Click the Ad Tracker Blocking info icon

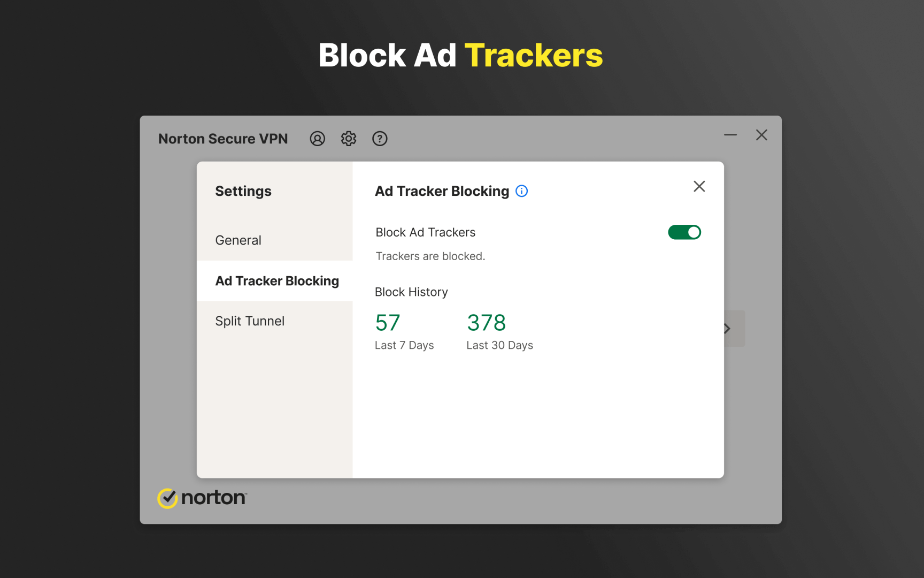[x=521, y=191]
